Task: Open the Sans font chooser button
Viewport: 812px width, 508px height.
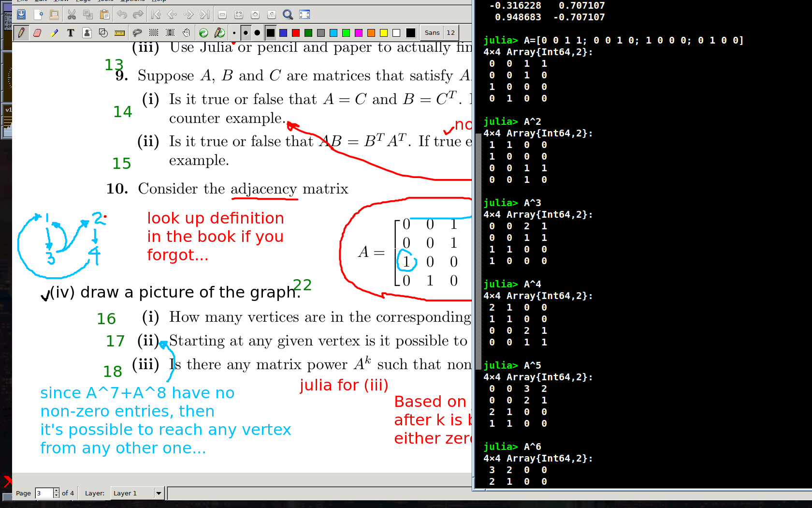Action: 432,33
